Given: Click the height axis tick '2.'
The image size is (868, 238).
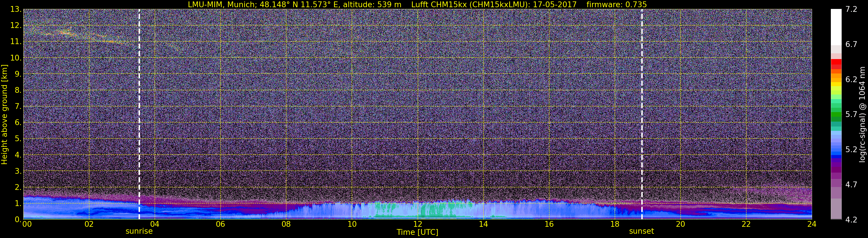Looking at the screenshot, I should (18, 187).
